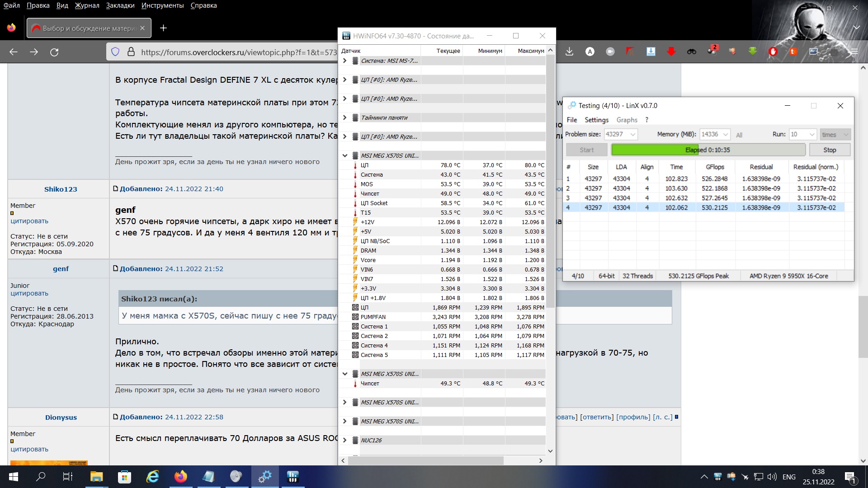Open the Закладки menu in Firefox
This screenshot has height=488, width=868.
(x=120, y=5)
